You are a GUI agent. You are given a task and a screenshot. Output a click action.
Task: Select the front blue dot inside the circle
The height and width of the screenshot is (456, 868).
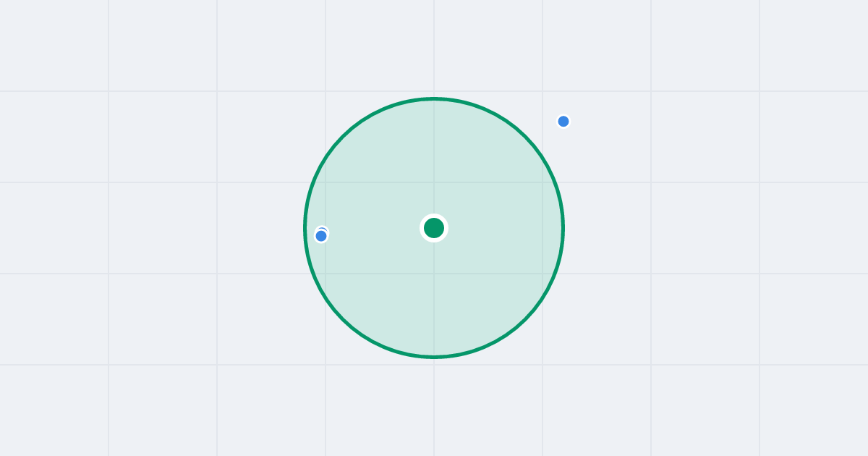[321, 236]
